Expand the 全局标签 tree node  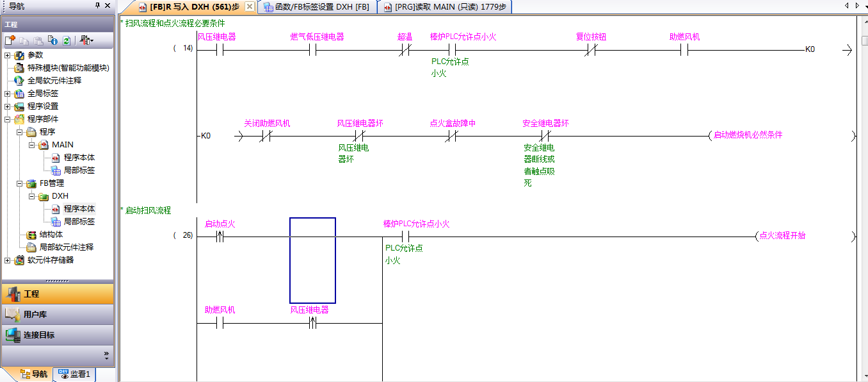[x=8, y=94]
